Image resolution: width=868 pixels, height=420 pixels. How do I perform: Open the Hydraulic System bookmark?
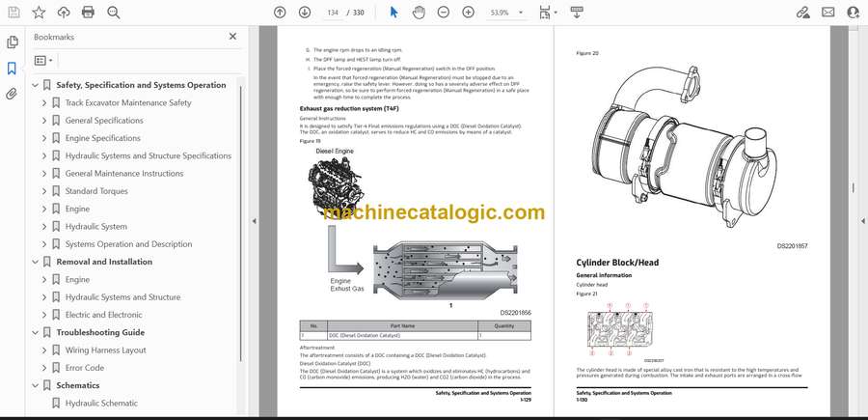pos(95,227)
